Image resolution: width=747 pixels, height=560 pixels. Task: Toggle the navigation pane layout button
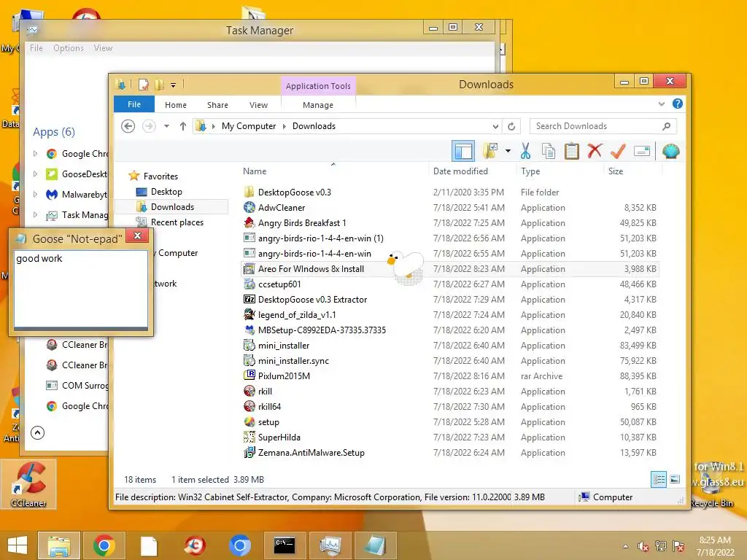tap(463, 152)
